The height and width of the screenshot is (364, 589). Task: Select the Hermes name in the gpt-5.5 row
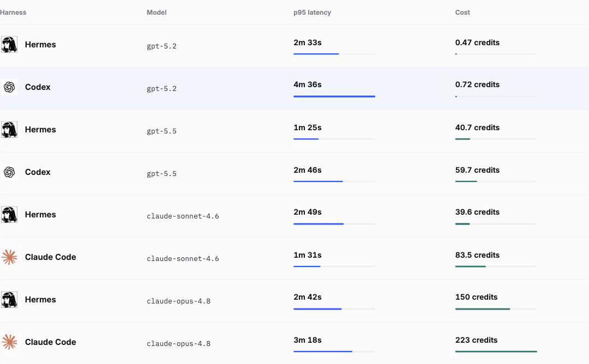pyautogui.click(x=40, y=130)
